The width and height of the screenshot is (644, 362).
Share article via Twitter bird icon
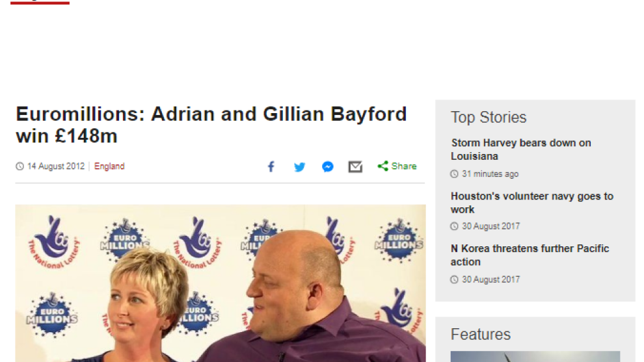[x=299, y=166]
